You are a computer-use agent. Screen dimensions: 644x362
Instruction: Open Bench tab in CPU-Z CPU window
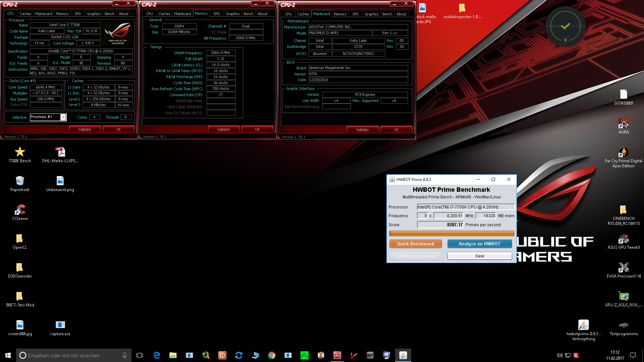click(x=109, y=14)
